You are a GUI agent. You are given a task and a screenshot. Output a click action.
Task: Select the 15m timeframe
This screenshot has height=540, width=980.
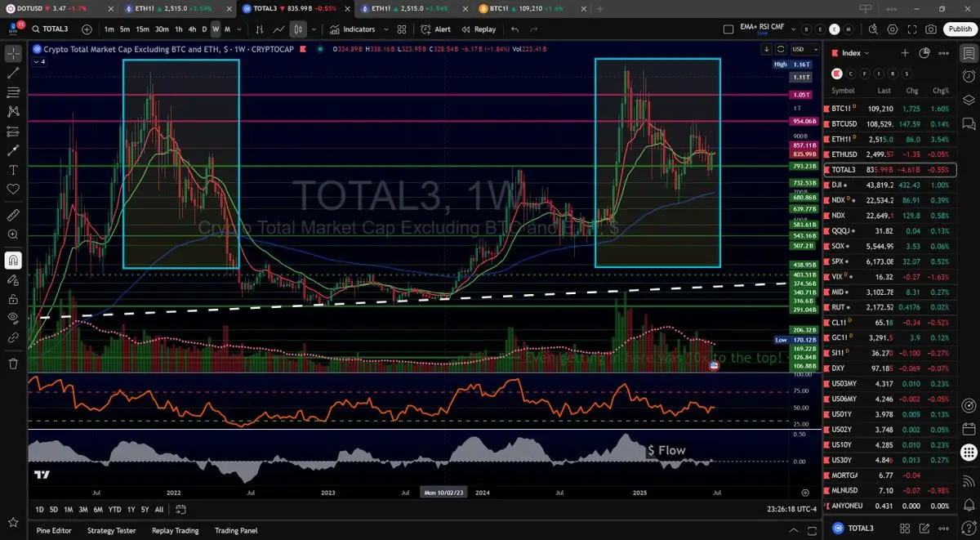coord(142,29)
